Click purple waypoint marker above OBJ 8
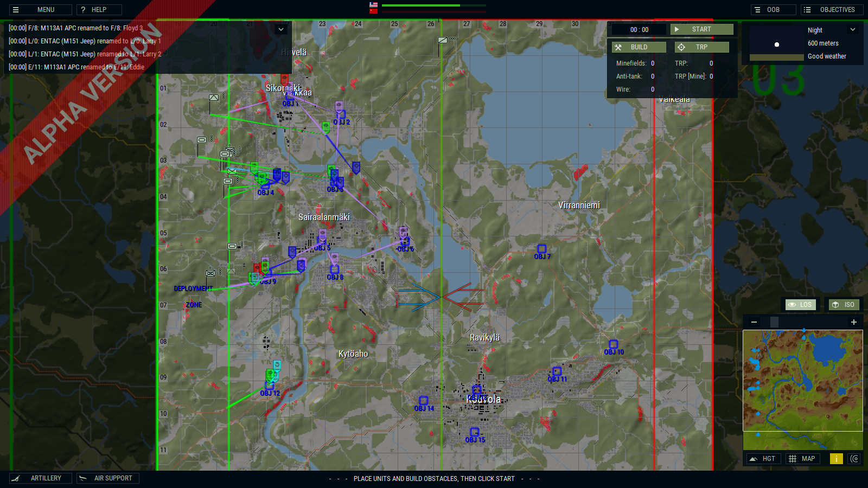Image resolution: width=868 pixels, height=488 pixels. (334, 259)
